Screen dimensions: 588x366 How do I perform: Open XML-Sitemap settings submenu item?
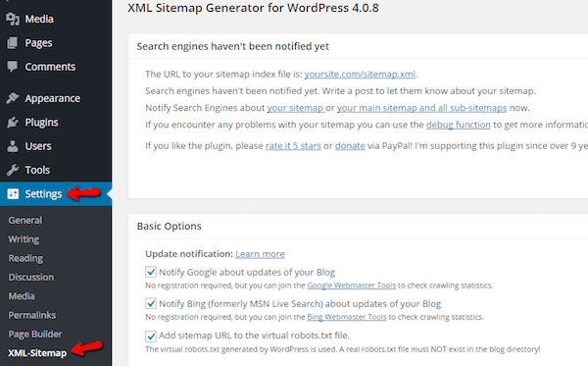pos(37,353)
